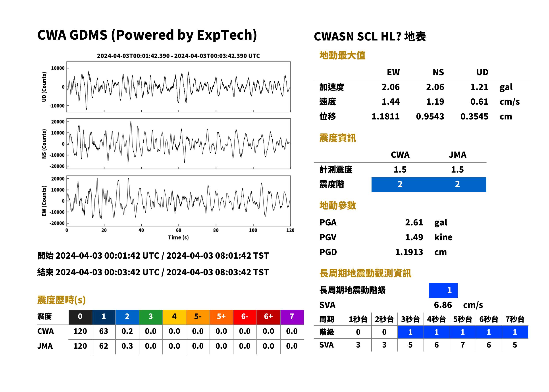Click the JMA intensity scale blue cell
Image resolution: width=549 pixels, height=392 pixels.
click(458, 184)
